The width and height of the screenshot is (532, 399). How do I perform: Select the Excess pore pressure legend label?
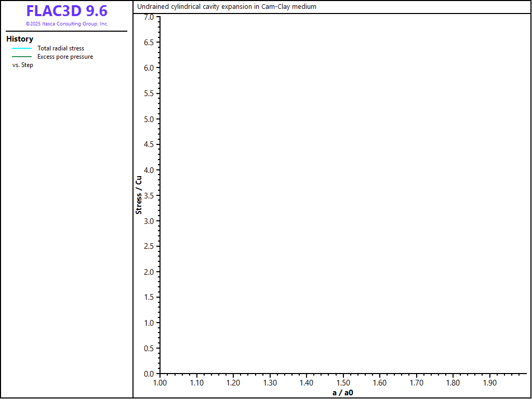[65, 57]
